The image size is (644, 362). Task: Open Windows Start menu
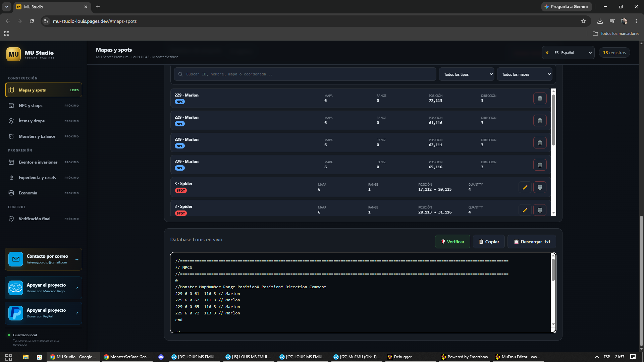[9, 357]
